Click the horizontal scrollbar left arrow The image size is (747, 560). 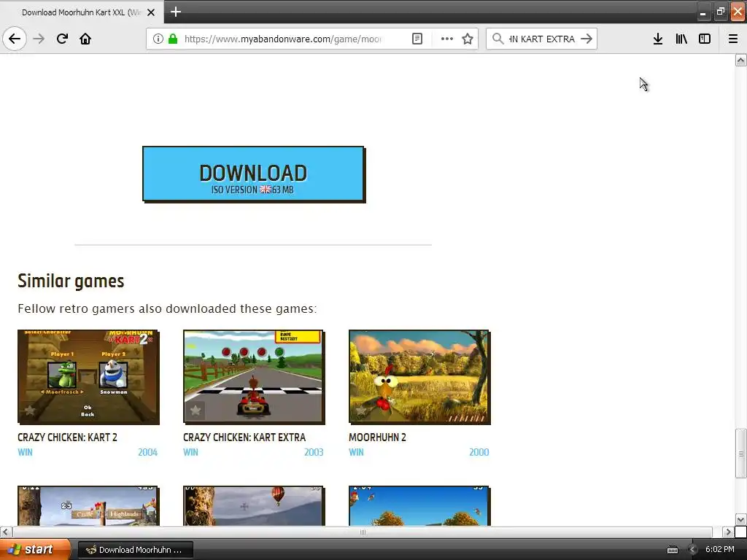[x=6, y=532]
